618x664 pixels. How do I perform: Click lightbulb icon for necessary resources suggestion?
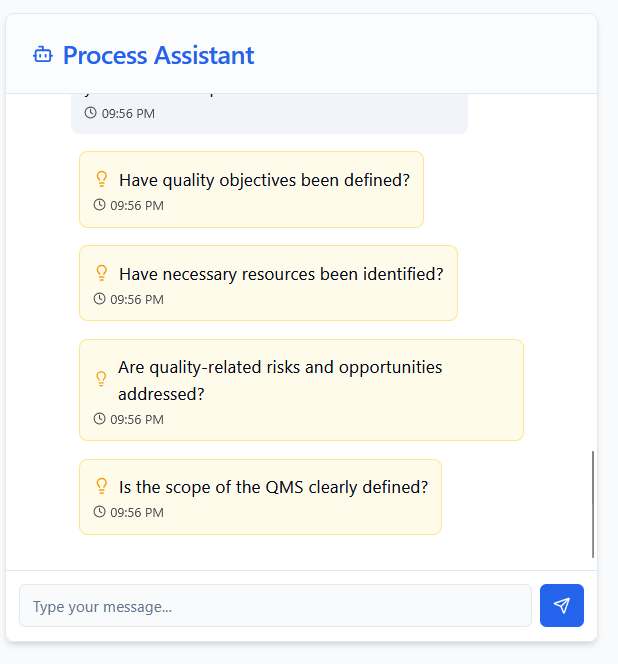(102, 273)
